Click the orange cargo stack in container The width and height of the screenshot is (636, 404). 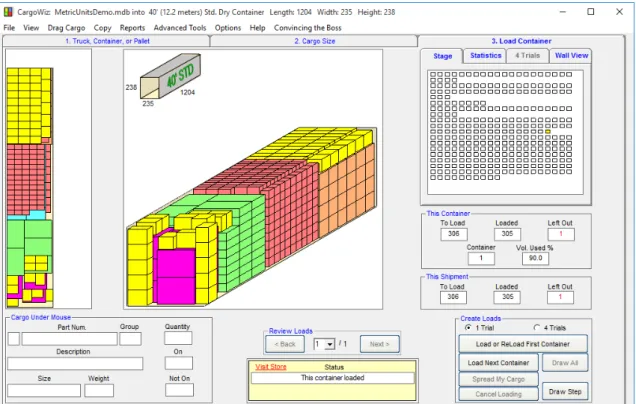pyautogui.click(x=347, y=190)
